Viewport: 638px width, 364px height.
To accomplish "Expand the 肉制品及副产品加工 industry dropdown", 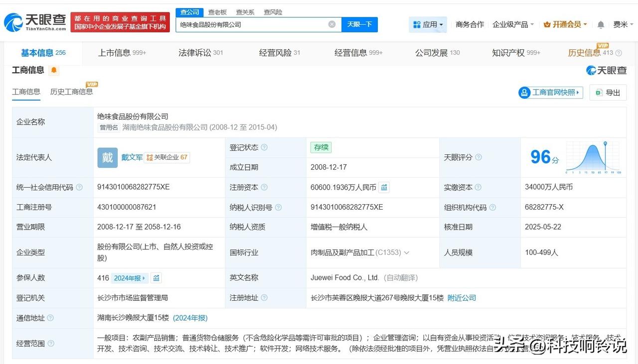I will [407, 252].
